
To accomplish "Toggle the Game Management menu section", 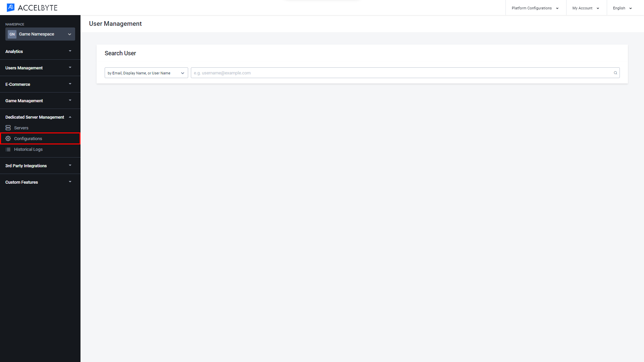I will [x=38, y=100].
